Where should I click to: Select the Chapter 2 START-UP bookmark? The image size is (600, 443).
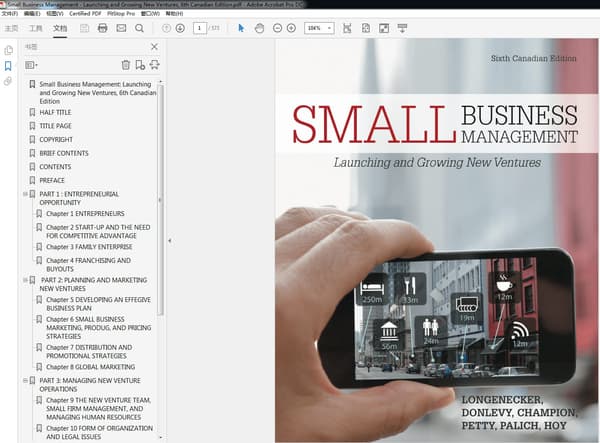pyautogui.click(x=98, y=231)
